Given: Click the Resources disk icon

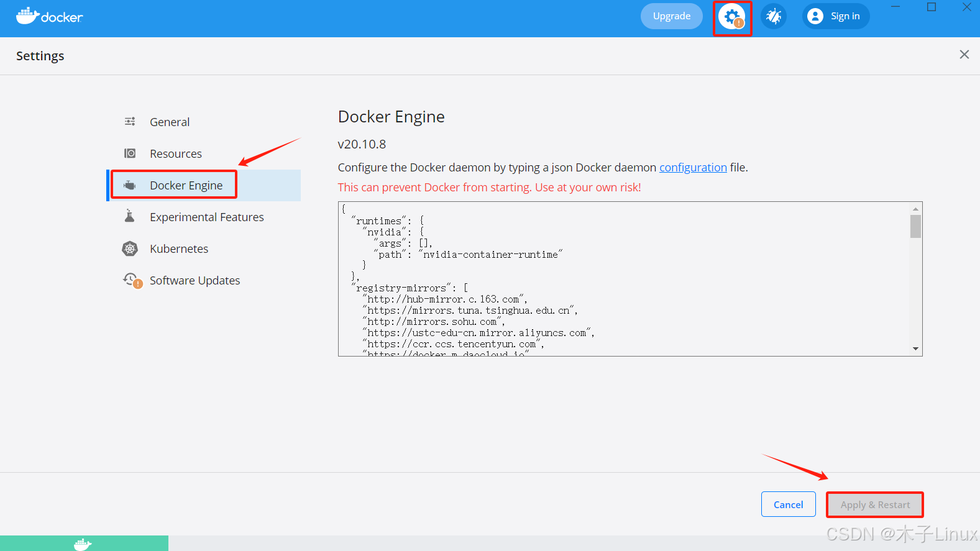Looking at the screenshot, I should 130,153.
